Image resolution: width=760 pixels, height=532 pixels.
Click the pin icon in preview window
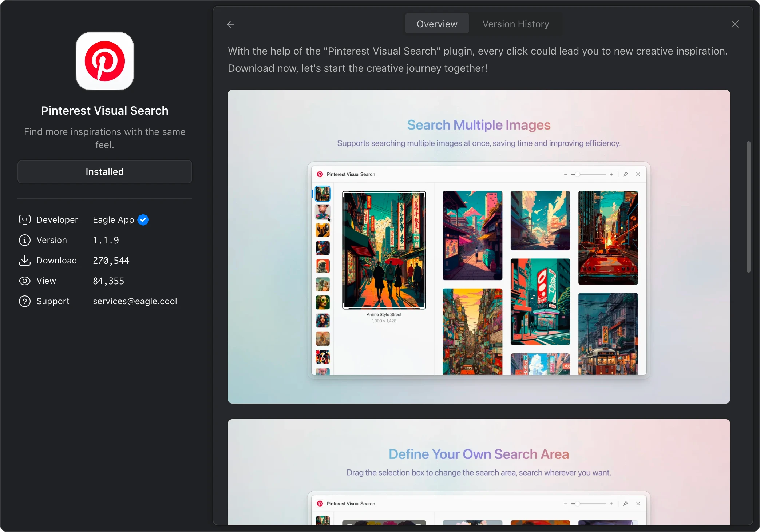pos(625,175)
